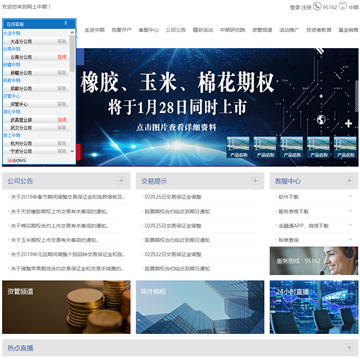Screen dimensions: 360x360
Task: Click the 登录 login link
Action: click(295, 7)
